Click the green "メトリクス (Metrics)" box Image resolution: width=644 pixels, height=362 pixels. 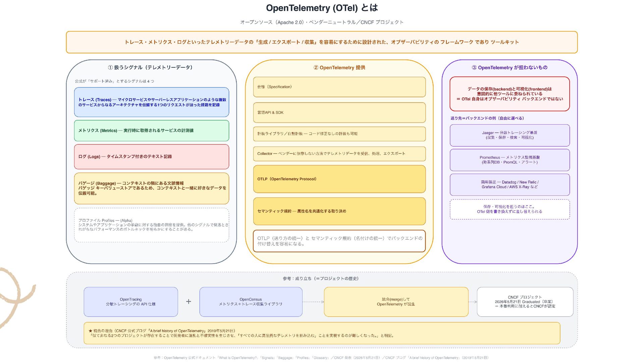point(152,131)
